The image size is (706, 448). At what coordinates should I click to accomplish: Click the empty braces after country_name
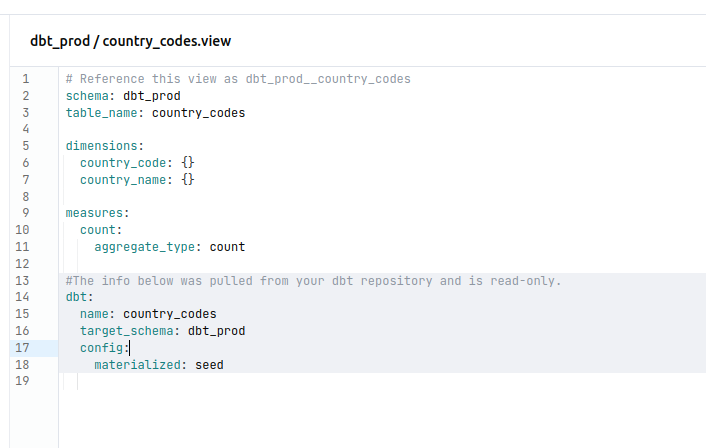click(x=188, y=180)
